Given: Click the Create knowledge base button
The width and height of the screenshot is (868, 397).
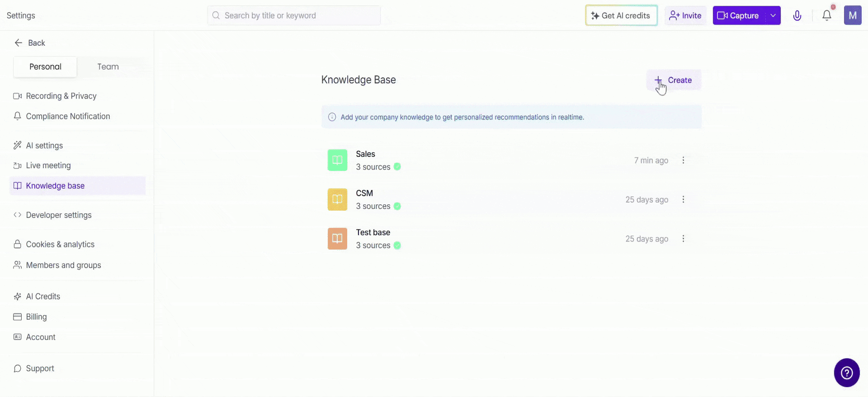Looking at the screenshot, I should pos(674,80).
